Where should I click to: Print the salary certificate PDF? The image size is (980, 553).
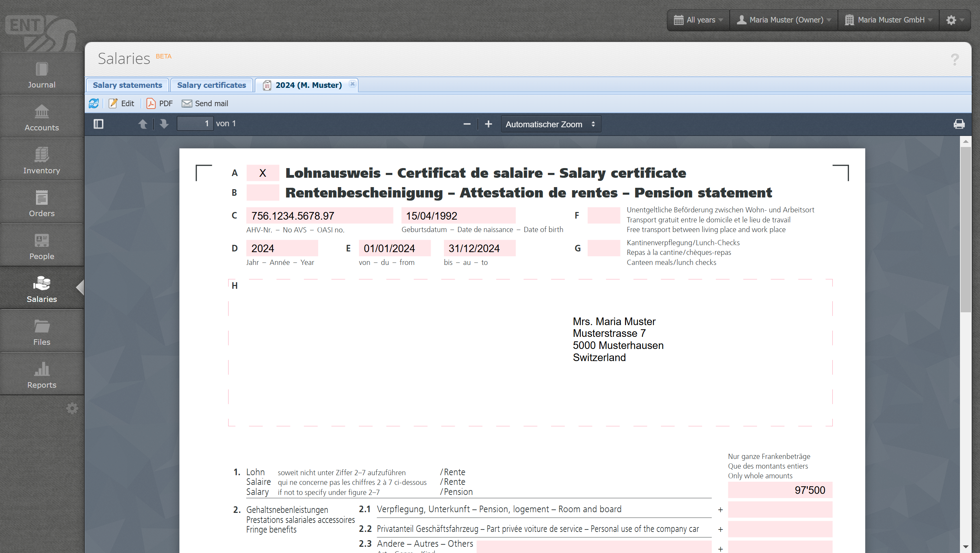coord(959,124)
